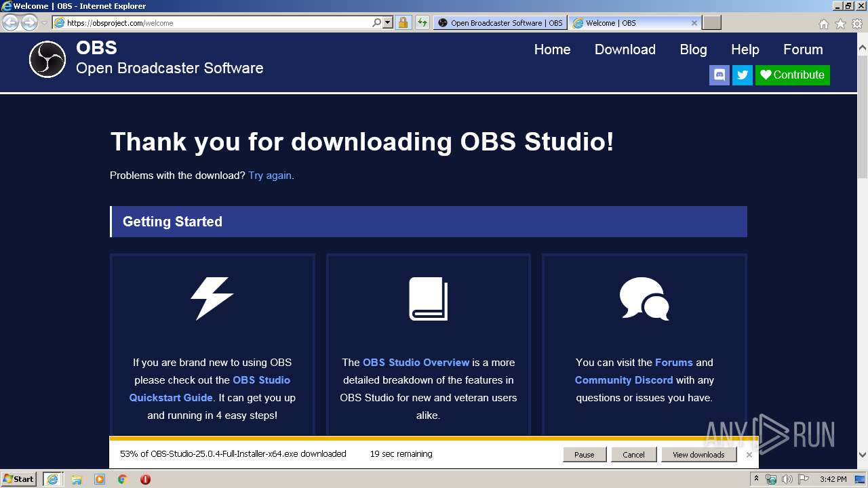Click the green Contribute button
The height and width of the screenshot is (488, 868).
pos(793,75)
